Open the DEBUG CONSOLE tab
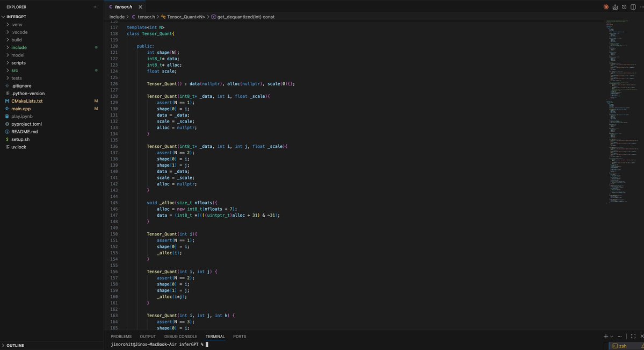 [180, 337]
